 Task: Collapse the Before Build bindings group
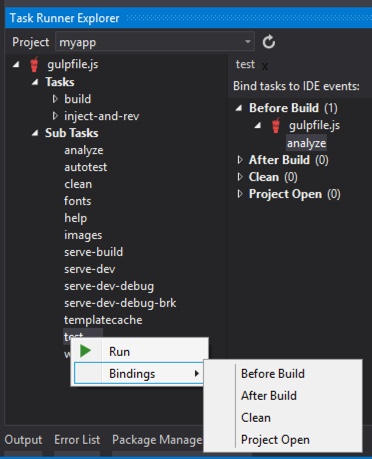click(x=239, y=108)
